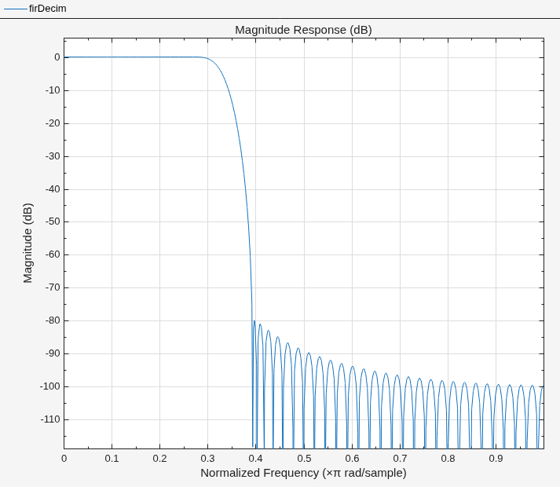Click the -100 y-axis tick label

(50, 386)
